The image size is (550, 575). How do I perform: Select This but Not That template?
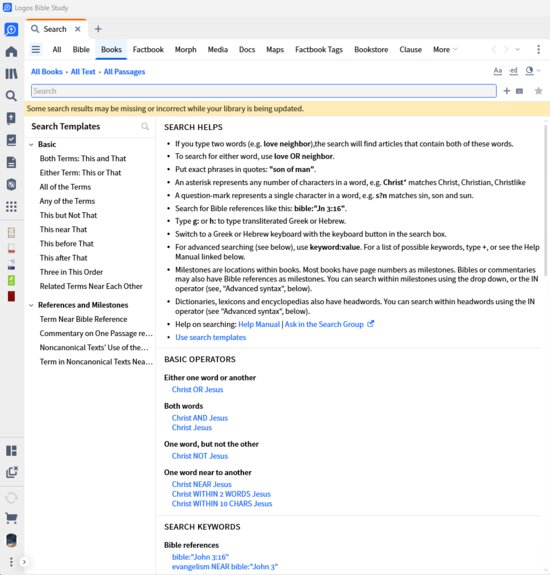coord(69,215)
